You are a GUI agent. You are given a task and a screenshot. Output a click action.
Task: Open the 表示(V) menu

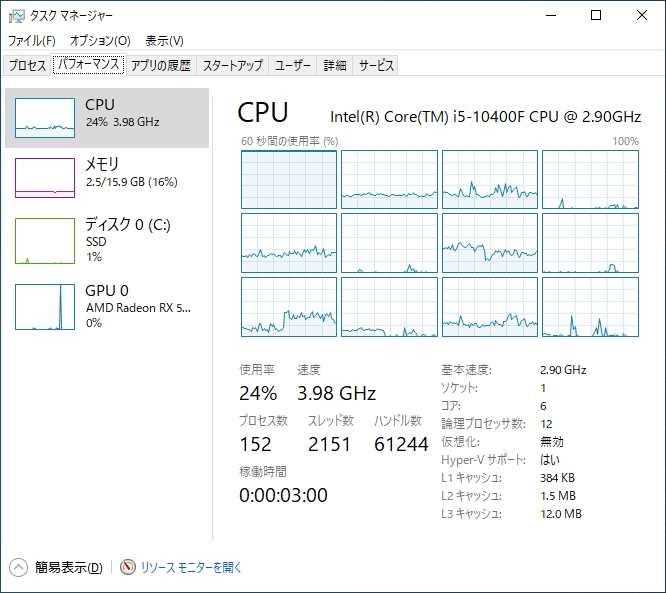[164, 41]
